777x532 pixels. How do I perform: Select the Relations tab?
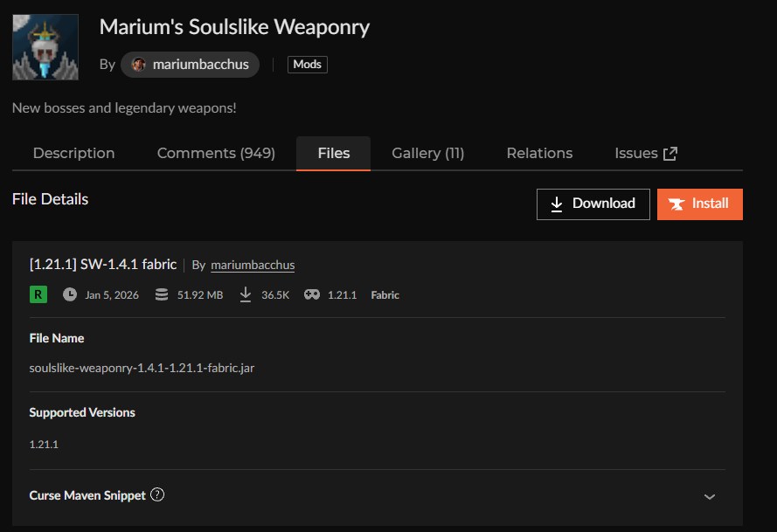point(539,153)
